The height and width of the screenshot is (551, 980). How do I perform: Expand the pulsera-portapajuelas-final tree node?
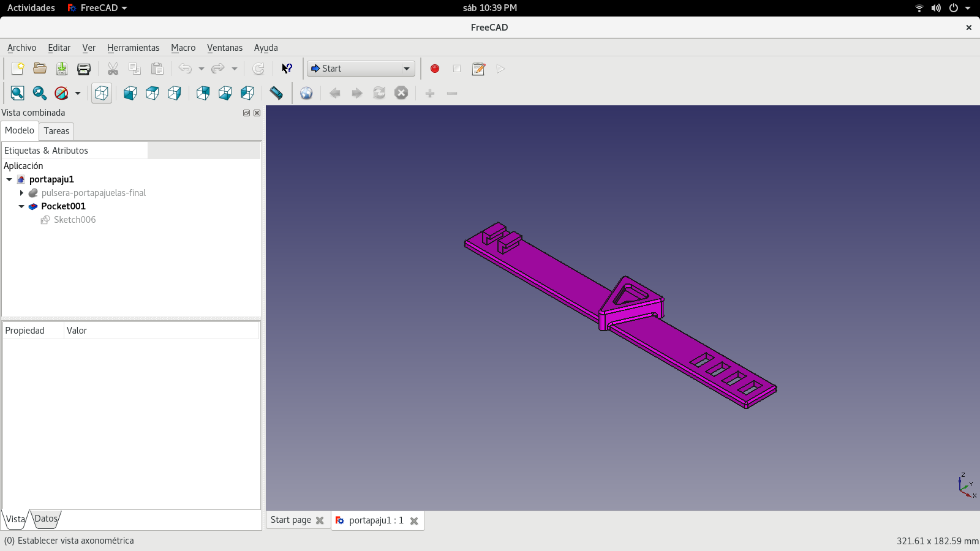[x=22, y=193]
